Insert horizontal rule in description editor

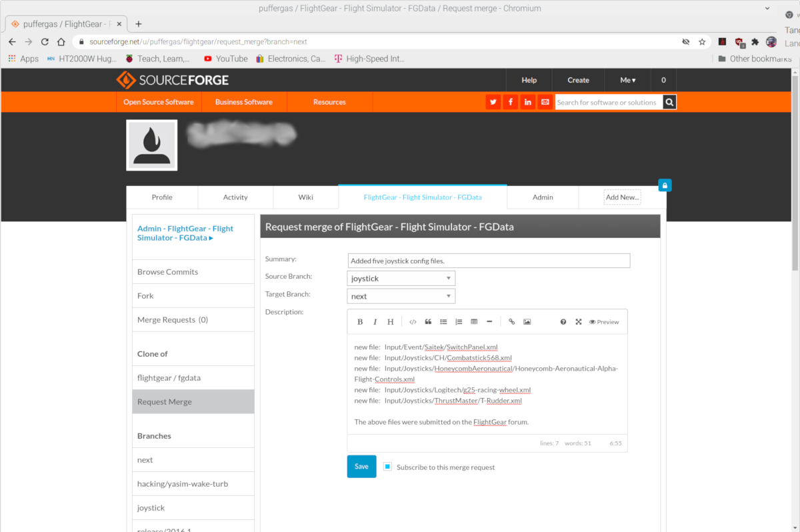[489, 322]
